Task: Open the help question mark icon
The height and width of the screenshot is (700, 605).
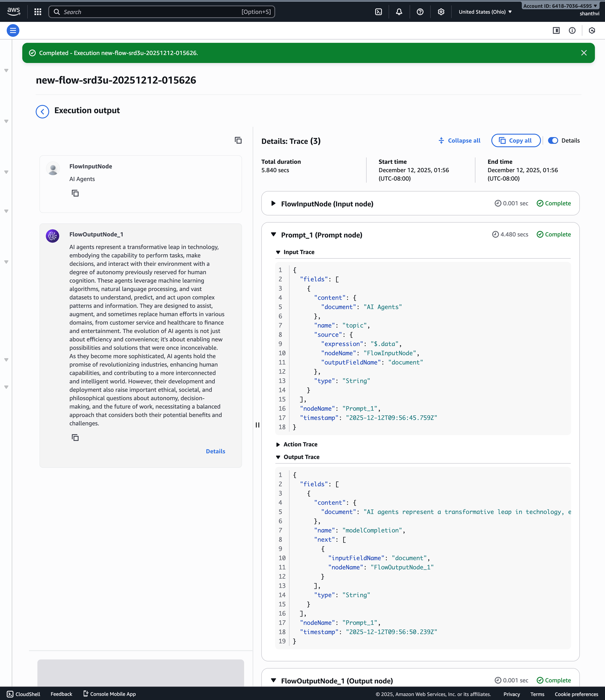Action: [x=420, y=12]
